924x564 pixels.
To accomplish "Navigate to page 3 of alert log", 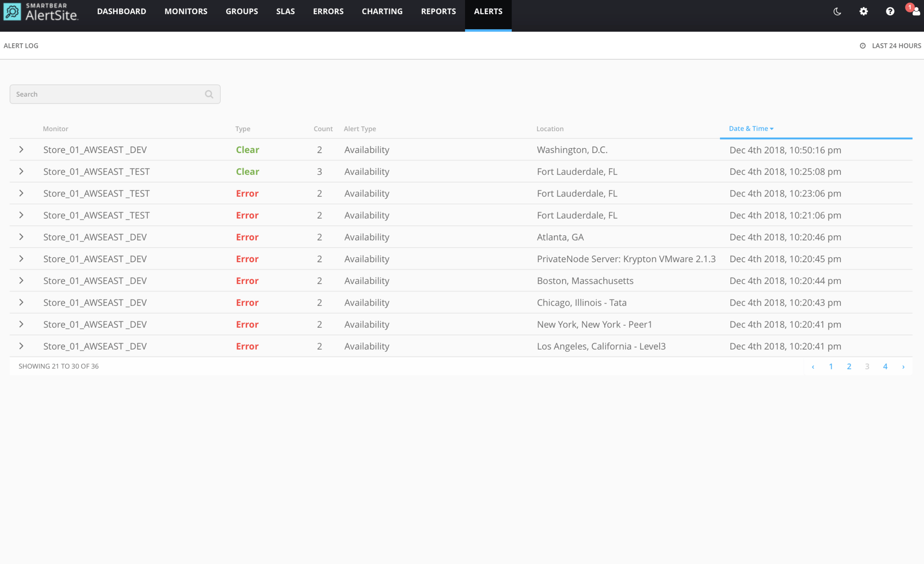I will [x=867, y=366].
